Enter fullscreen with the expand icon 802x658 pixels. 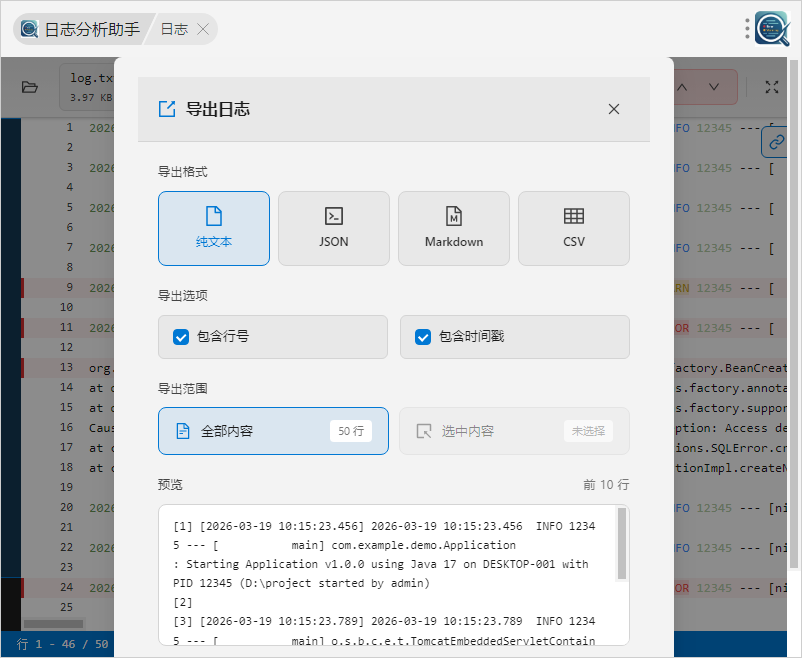point(772,87)
